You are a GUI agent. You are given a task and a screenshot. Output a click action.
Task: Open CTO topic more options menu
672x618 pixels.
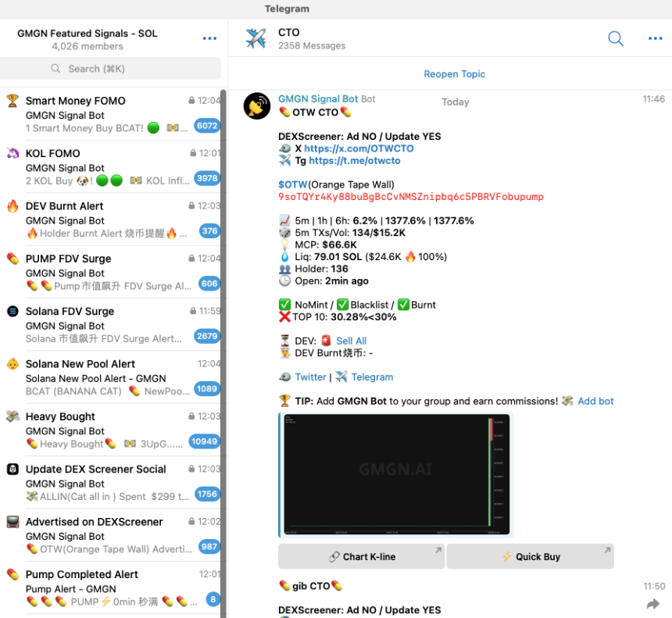655,38
